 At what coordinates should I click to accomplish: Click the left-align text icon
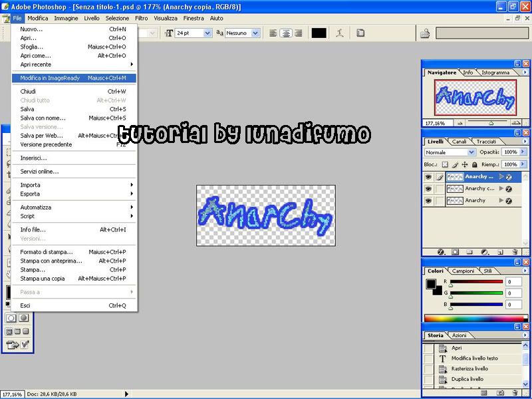[273, 33]
